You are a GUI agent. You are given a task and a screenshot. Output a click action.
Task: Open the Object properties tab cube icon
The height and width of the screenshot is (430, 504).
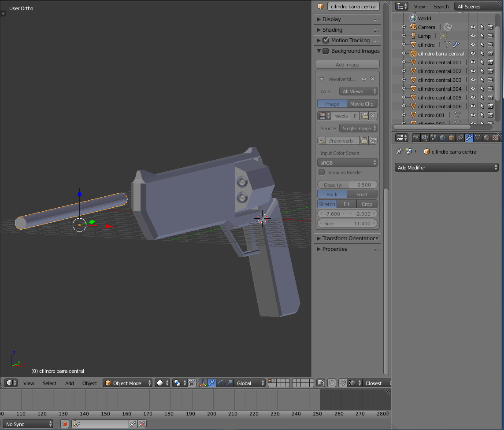pos(451,138)
